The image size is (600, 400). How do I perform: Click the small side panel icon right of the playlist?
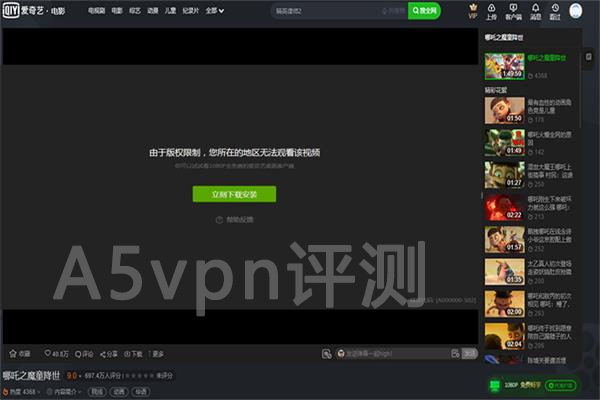click(x=589, y=57)
